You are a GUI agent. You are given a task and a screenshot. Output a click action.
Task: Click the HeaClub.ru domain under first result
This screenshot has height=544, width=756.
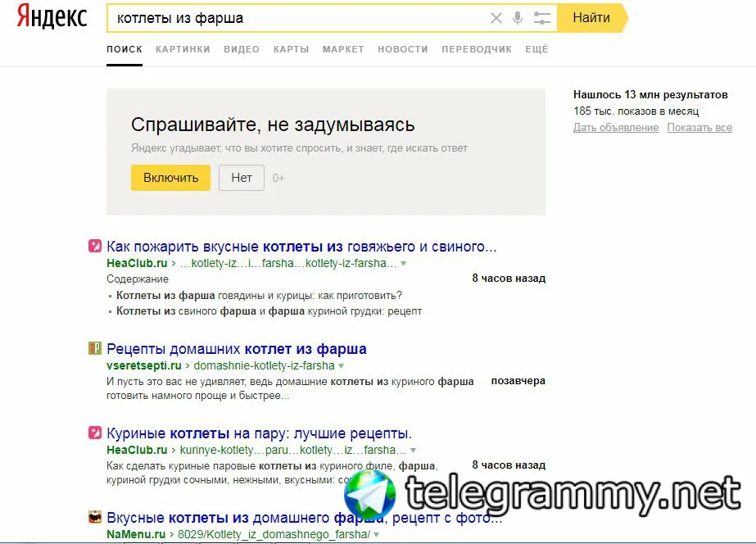(137, 263)
